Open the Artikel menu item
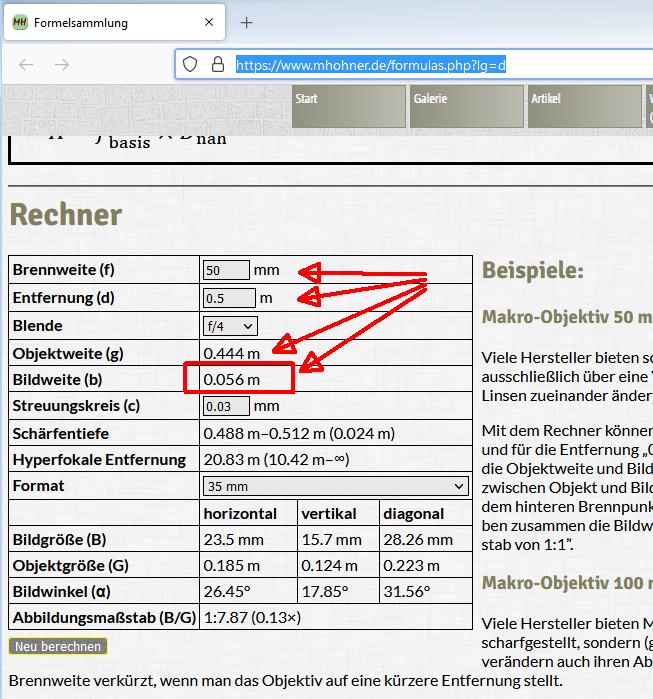Screen dimensions: 653x699 [x=584, y=106]
